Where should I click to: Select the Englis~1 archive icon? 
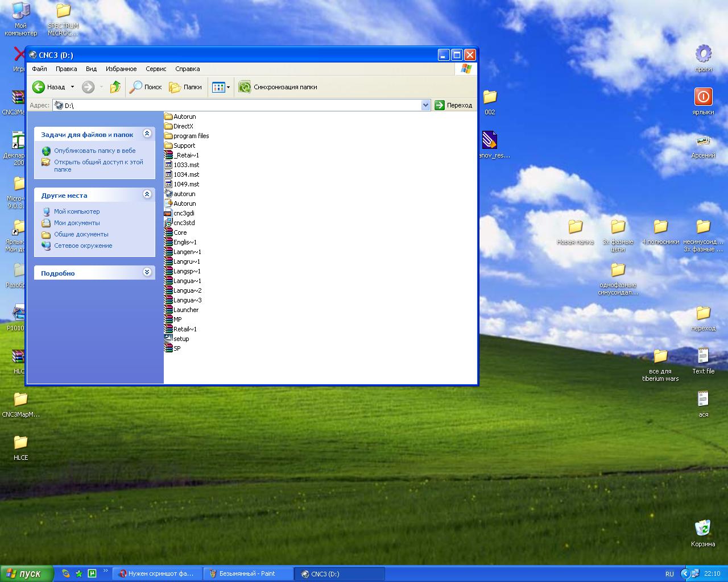click(x=168, y=242)
